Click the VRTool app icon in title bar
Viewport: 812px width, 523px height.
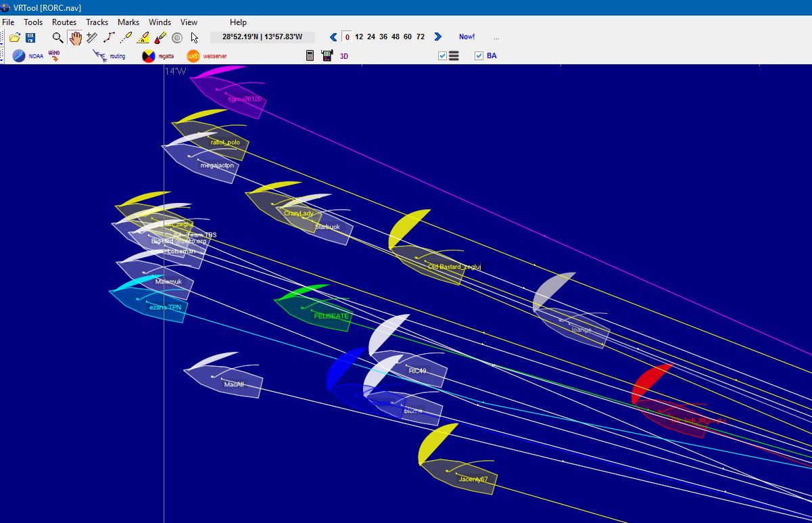pos(6,7)
